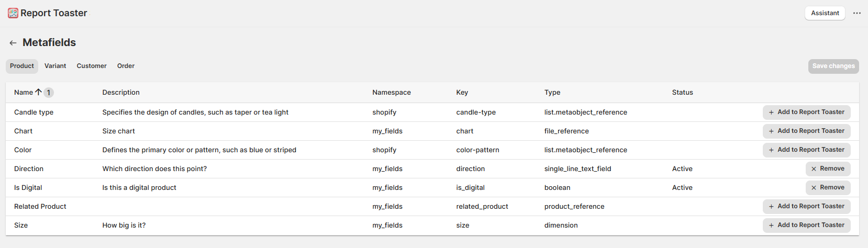Add Candle type to Report Toaster
The width and height of the screenshot is (868, 248).
(x=806, y=112)
